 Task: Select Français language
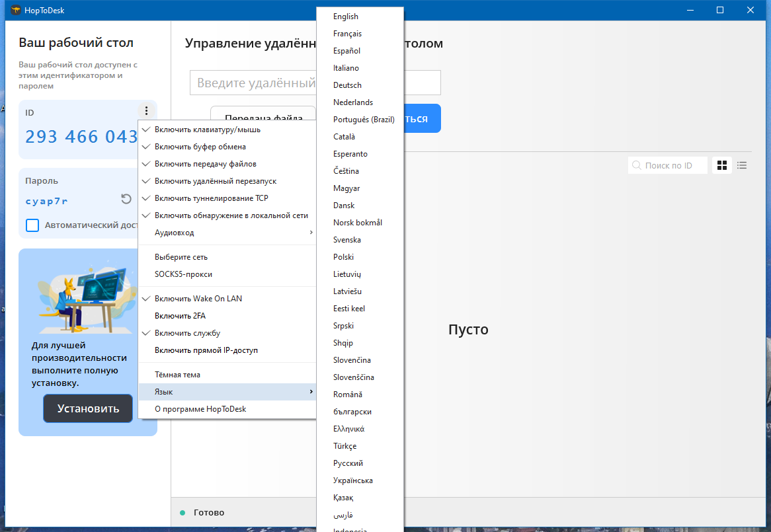(x=360, y=34)
